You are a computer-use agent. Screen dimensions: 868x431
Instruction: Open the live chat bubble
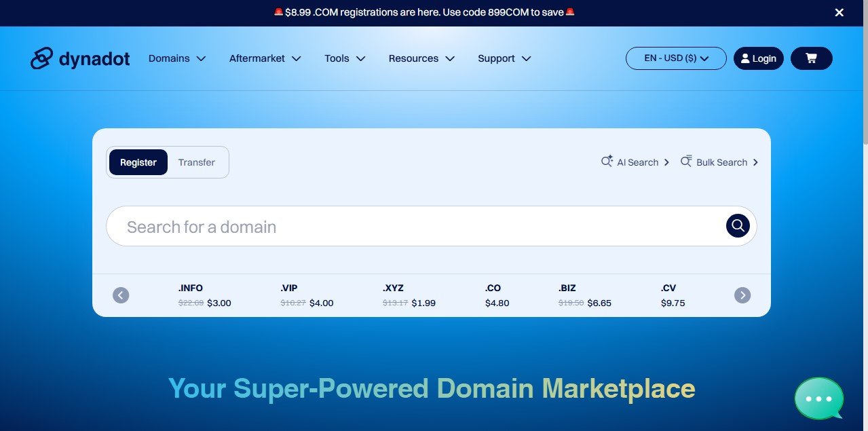(x=818, y=398)
